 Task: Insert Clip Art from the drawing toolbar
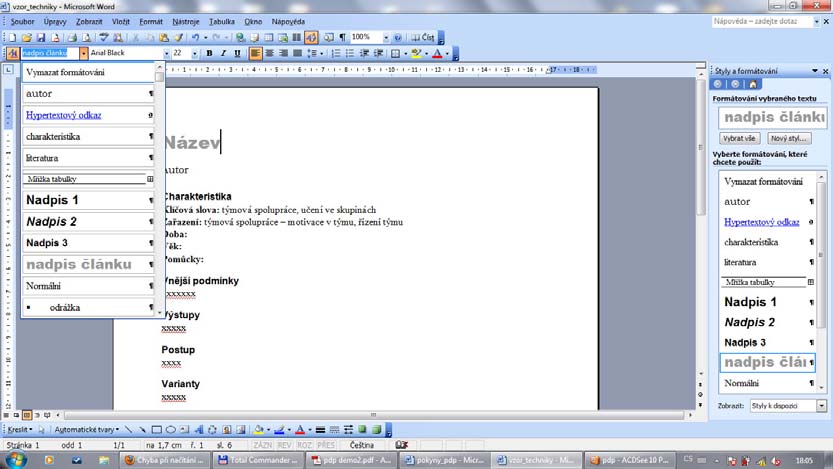tap(227, 429)
